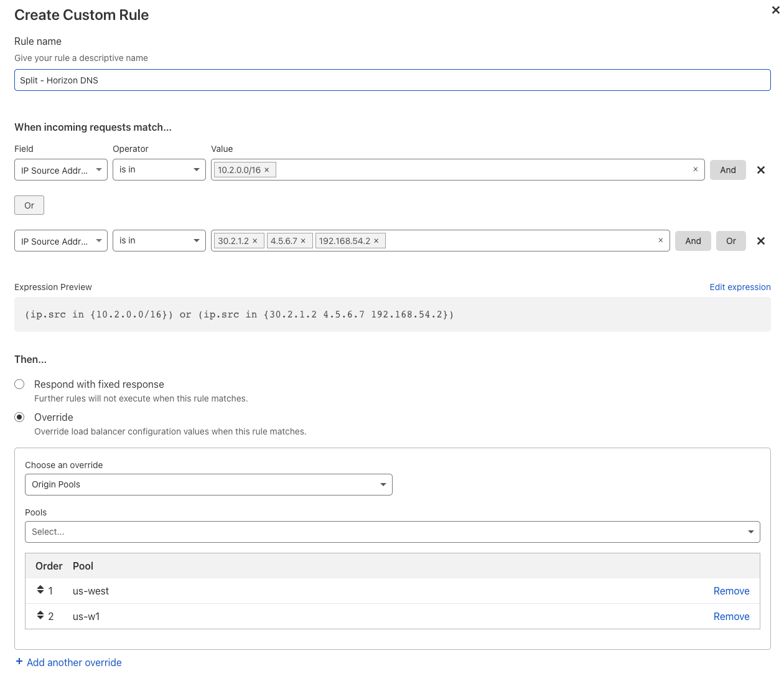Open the second row Operator dropdown
Image resolution: width=784 pixels, height=681 pixels.
click(159, 241)
